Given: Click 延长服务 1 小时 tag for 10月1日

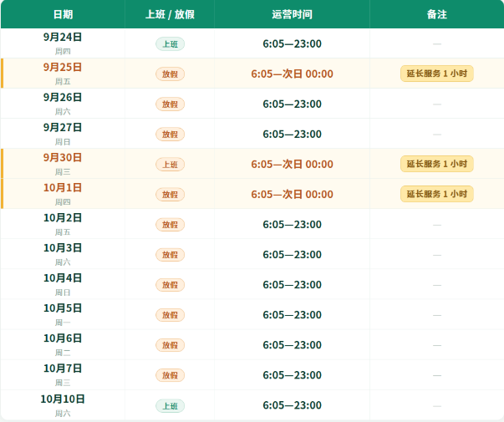Looking at the screenshot, I should click(437, 194).
